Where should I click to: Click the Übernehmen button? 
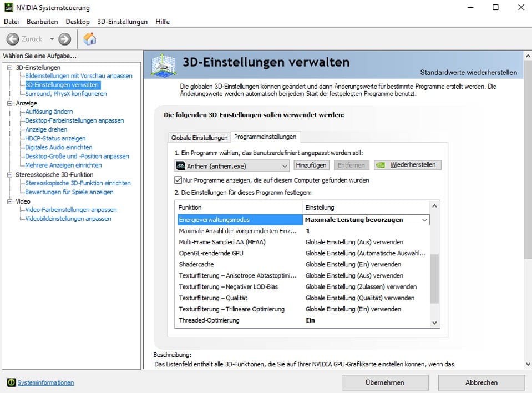tap(384, 382)
